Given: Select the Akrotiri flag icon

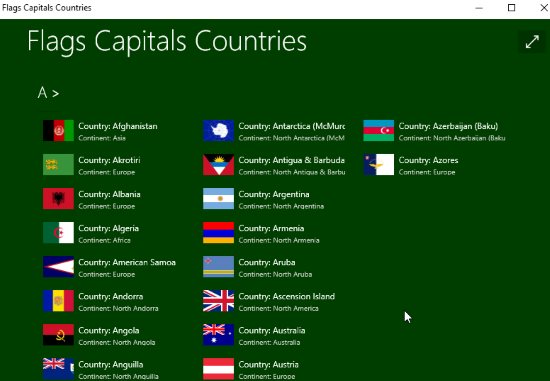Looking at the screenshot, I should [58, 165].
